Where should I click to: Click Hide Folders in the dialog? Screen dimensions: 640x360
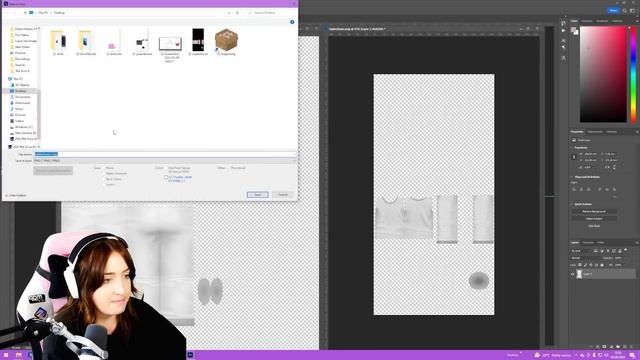[x=16, y=196]
